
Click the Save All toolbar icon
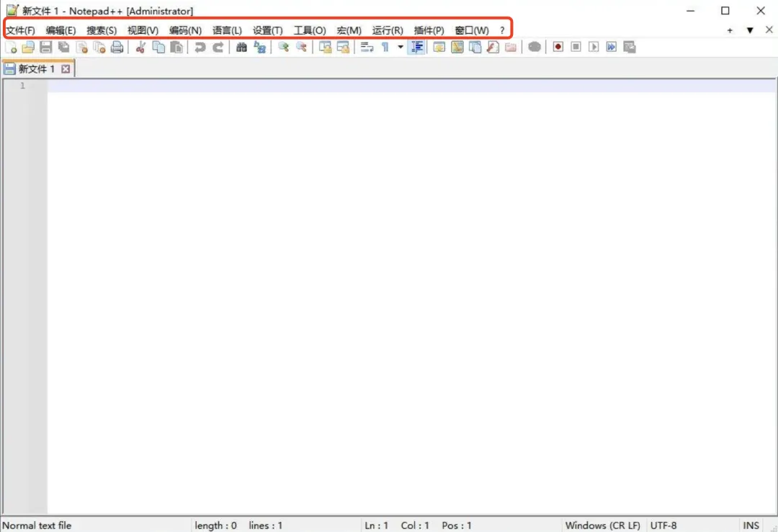coord(64,47)
